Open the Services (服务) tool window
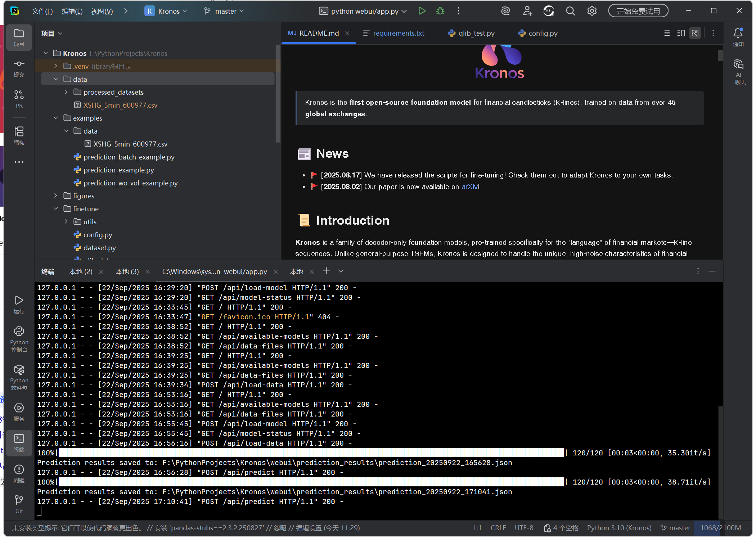Image resolution: width=756 pixels, height=540 pixels. click(x=19, y=412)
